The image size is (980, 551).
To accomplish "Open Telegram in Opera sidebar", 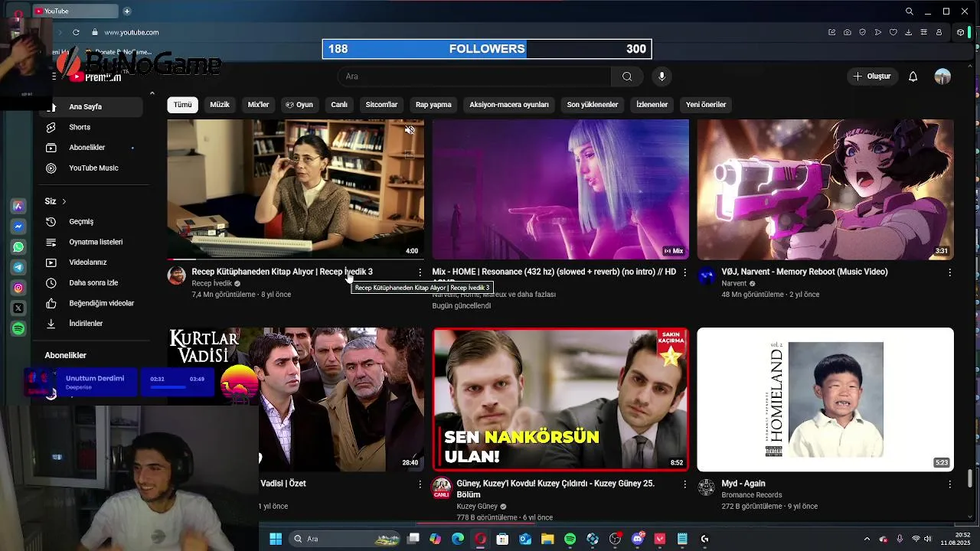I will pos(18,267).
